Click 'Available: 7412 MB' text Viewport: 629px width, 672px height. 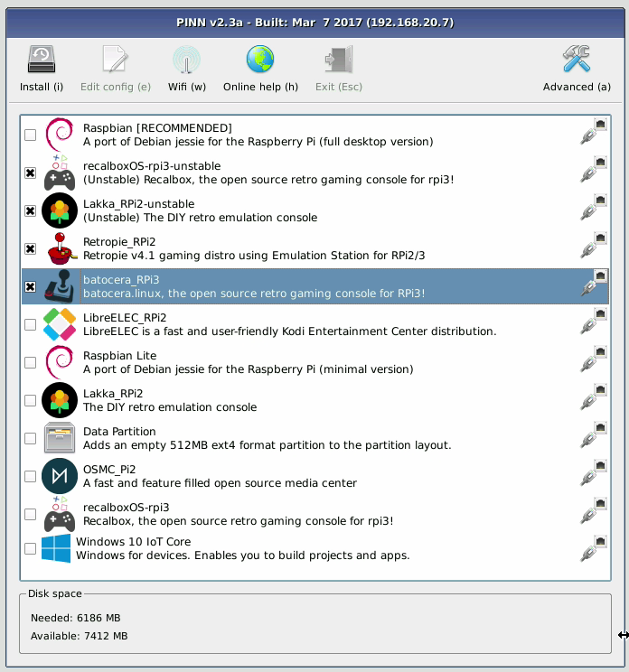[80, 636]
